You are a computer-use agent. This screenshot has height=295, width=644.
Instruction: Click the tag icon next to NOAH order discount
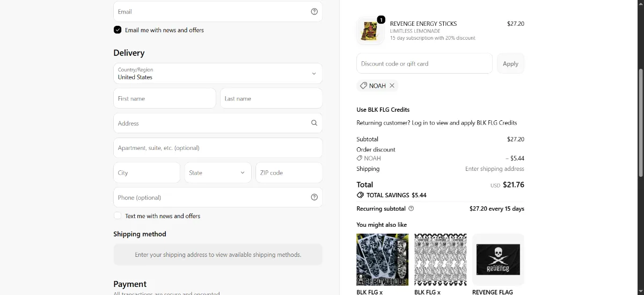coord(359,159)
